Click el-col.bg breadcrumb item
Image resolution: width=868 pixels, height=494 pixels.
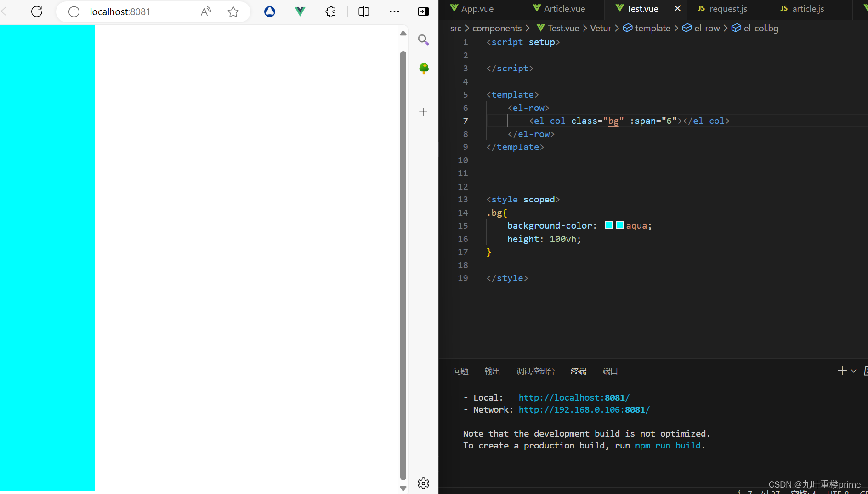point(755,29)
